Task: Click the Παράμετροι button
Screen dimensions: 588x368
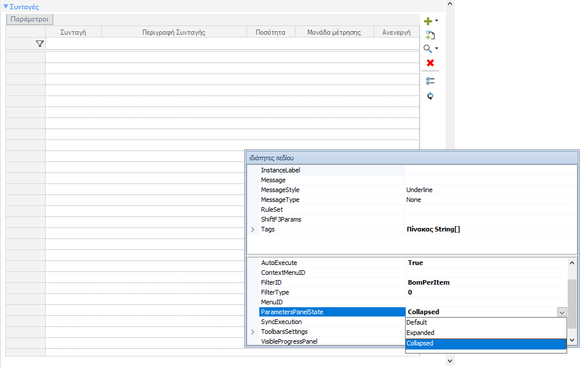Action: point(30,19)
